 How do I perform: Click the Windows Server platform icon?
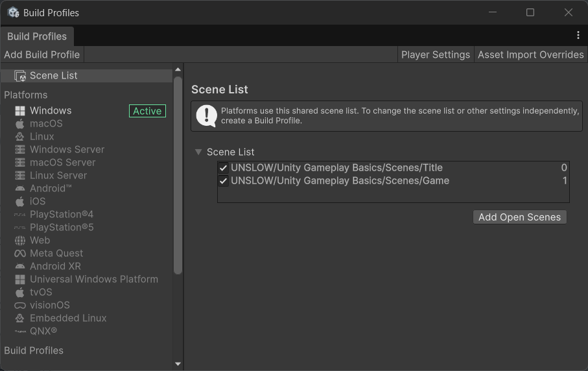tap(20, 149)
